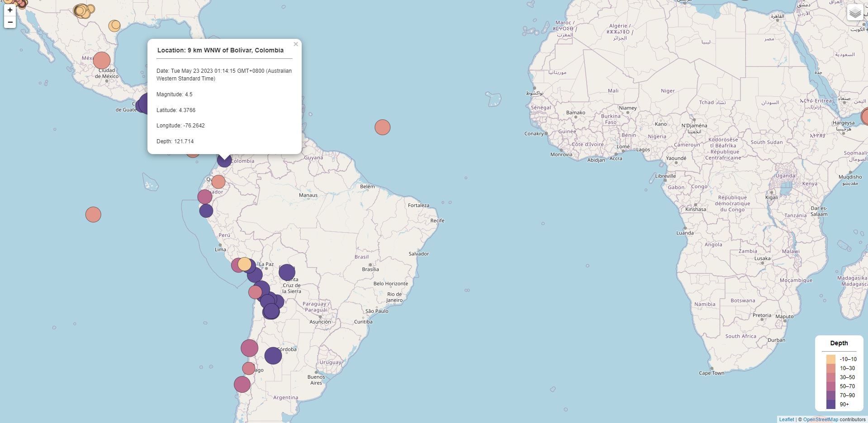This screenshot has height=423, width=868.
Task: Close the Bolívar, Colombia popup
Action: pos(296,44)
